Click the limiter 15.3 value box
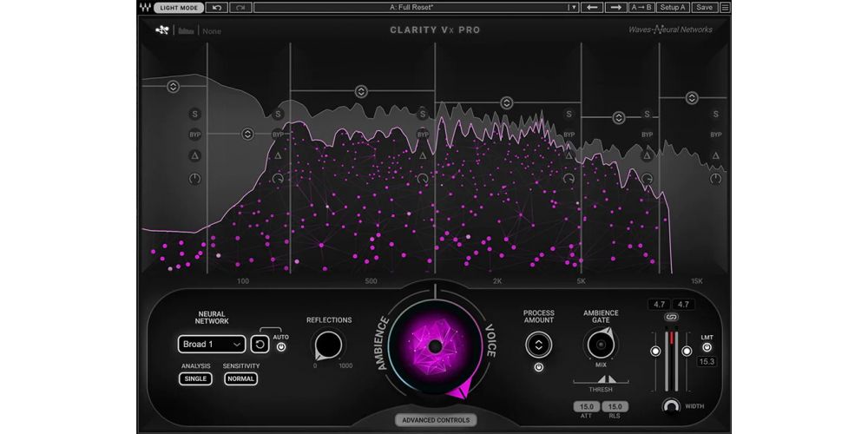This screenshot has width=868, height=434. click(x=707, y=362)
